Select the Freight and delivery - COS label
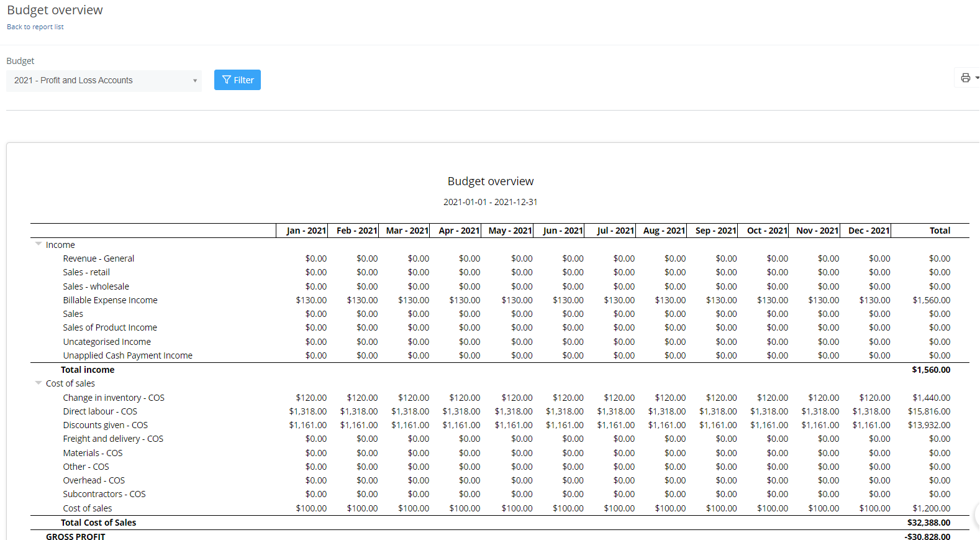Viewport: 980px width, 540px height. click(113, 439)
